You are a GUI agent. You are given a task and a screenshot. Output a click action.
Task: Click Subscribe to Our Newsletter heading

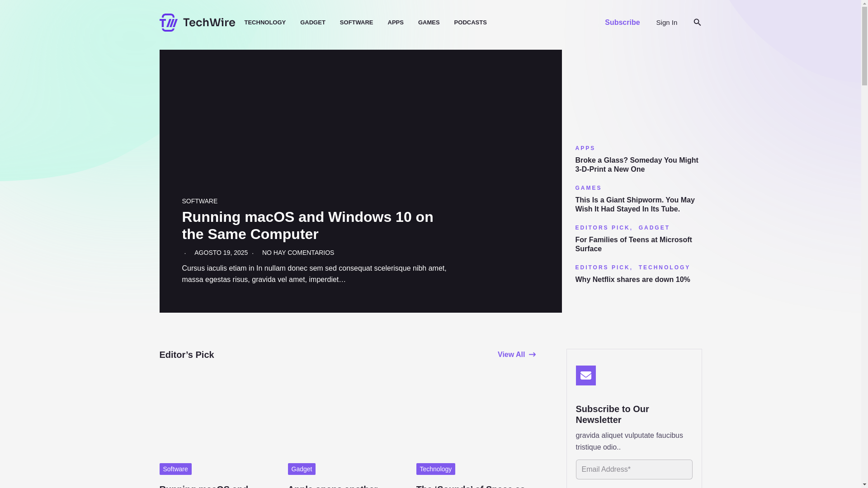612,414
